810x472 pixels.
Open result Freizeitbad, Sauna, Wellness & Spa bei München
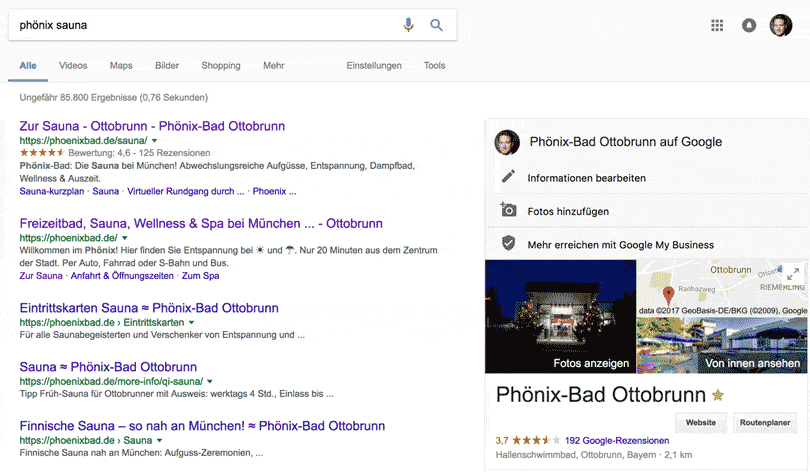(x=201, y=224)
